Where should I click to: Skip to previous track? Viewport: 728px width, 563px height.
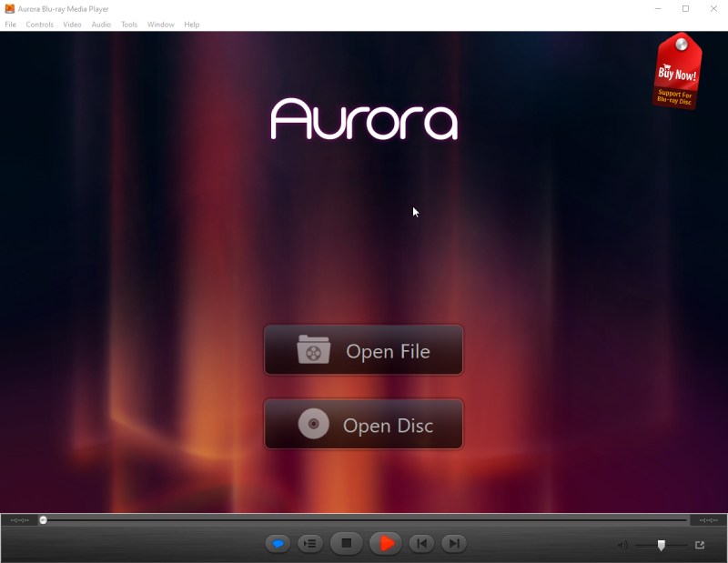[421, 544]
